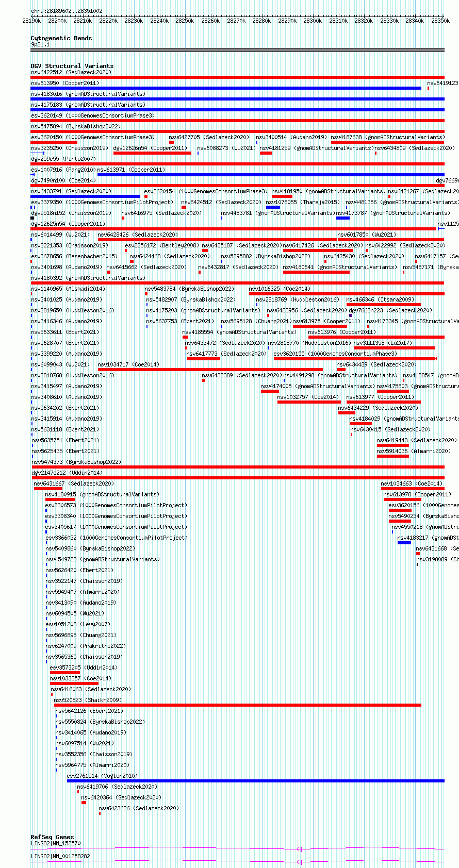Click the blue bar under esv2761514 (Vogler2010)
Image resolution: width=459 pixels, height=868 pixels.
pos(256,780)
